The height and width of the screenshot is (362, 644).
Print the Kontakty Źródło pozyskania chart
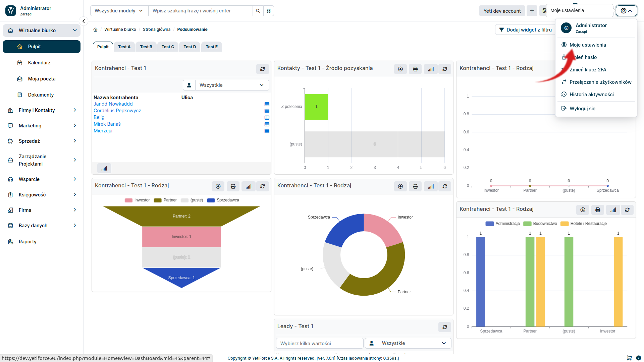(x=415, y=69)
